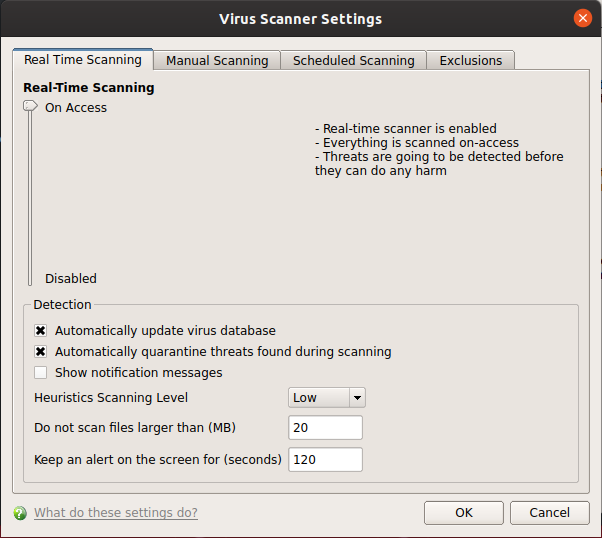Open the Heuristics Scanning Level dropdown
Viewport: 602px width, 538px height.
pyautogui.click(x=327, y=397)
